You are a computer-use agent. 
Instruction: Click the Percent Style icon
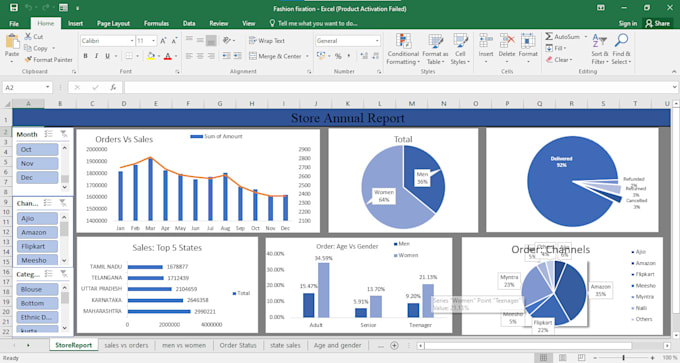coord(338,56)
